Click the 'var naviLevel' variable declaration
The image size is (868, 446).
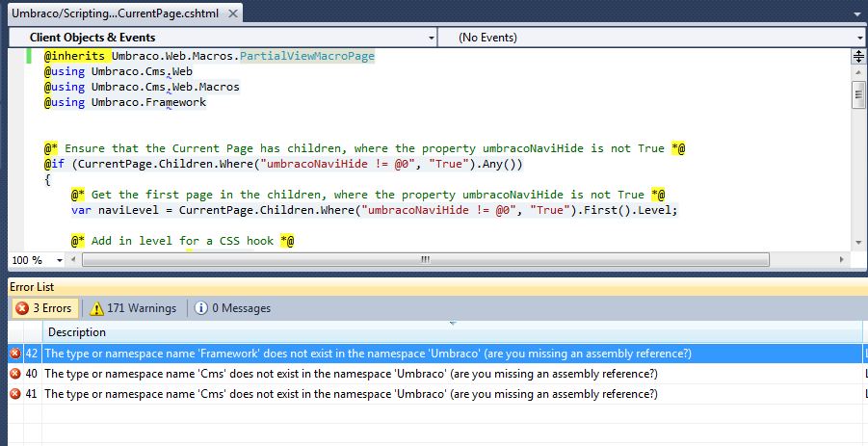pyautogui.click(x=374, y=210)
